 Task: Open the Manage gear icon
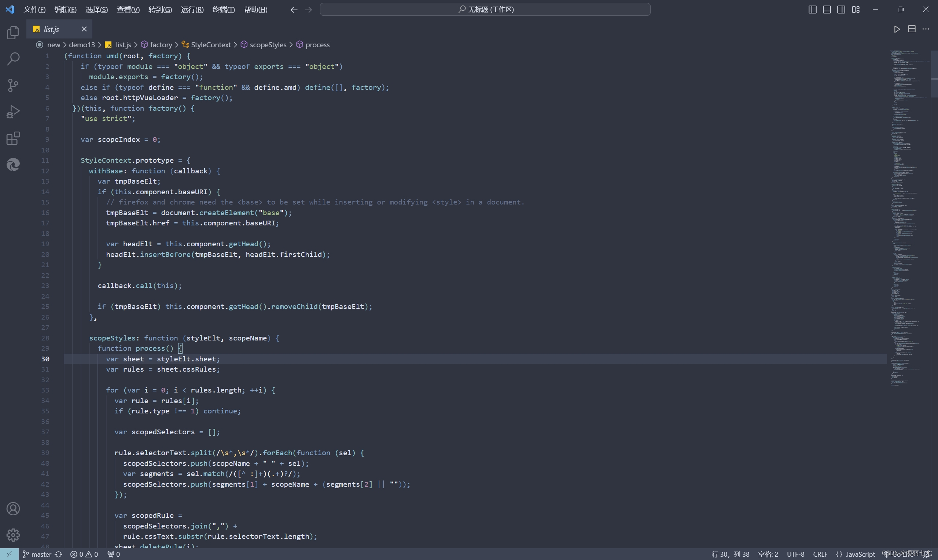click(13, 535)
